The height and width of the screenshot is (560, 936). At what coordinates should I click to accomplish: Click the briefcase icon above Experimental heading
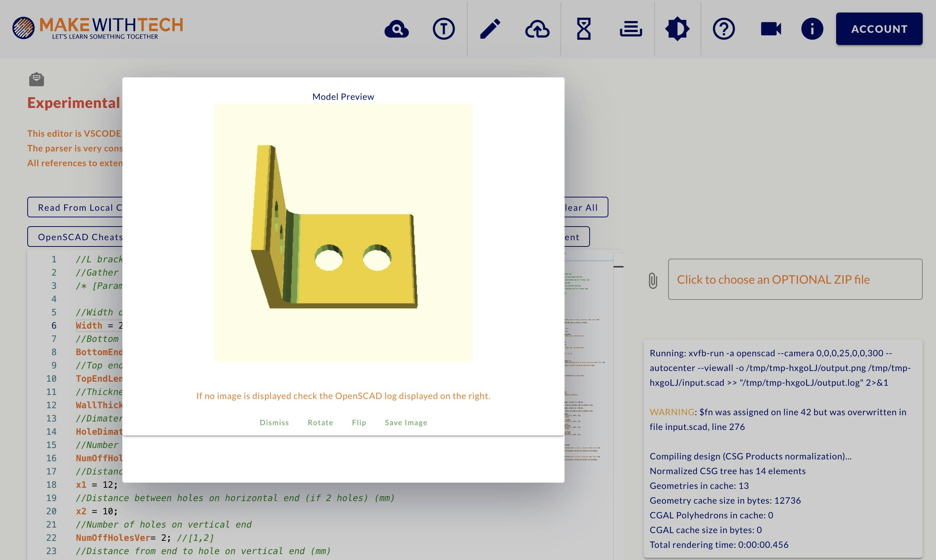(x=36, y=79)
